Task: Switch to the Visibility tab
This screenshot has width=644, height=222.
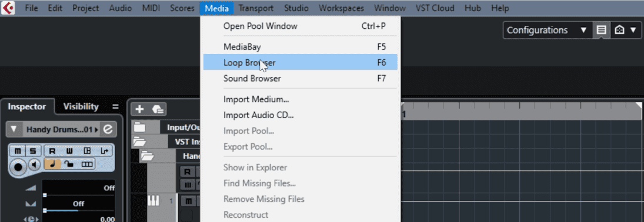Action: click(81, 107)
